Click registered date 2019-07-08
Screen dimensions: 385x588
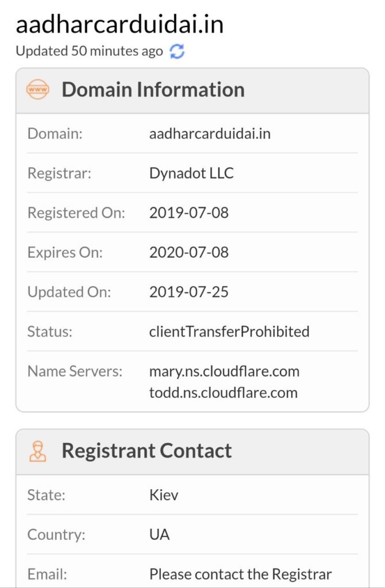188,212
